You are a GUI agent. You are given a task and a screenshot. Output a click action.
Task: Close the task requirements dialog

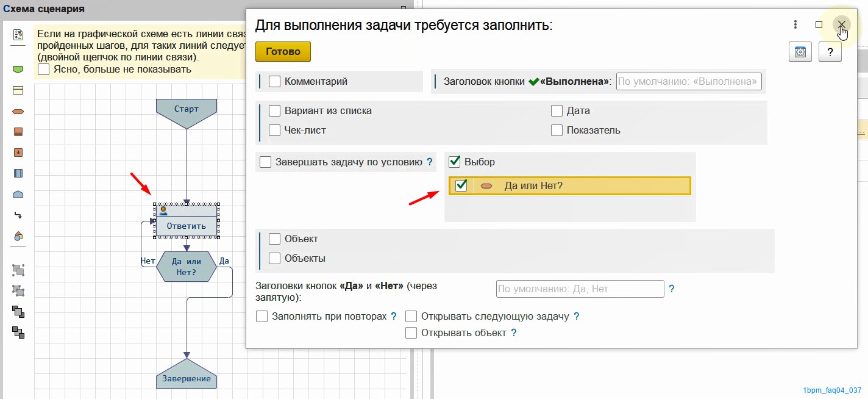[841, 24]
